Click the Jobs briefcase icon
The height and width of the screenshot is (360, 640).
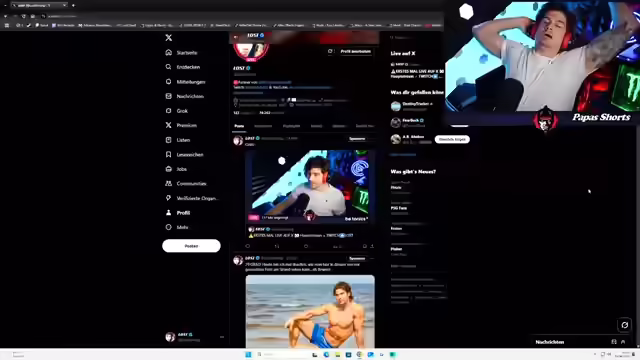[169, 169]
